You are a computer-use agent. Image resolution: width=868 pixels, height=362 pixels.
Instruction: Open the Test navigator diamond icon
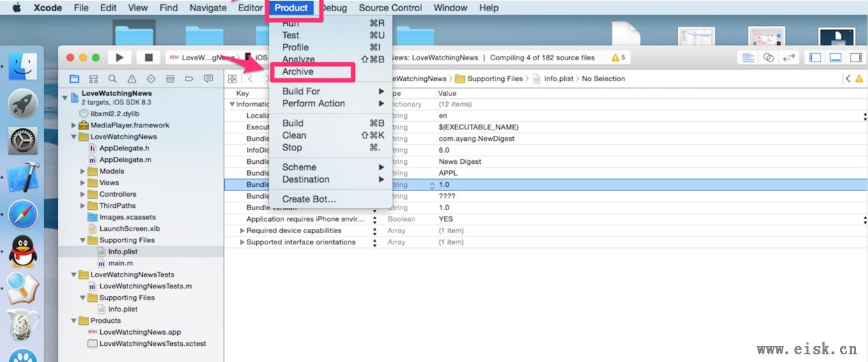tap(150, 79)
